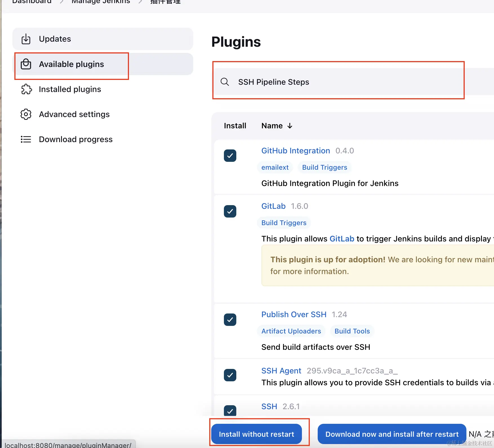Toggle the SSH Agent install checkbox
The height and width of the screenshot is (448, 494).
tap(230, 375)
